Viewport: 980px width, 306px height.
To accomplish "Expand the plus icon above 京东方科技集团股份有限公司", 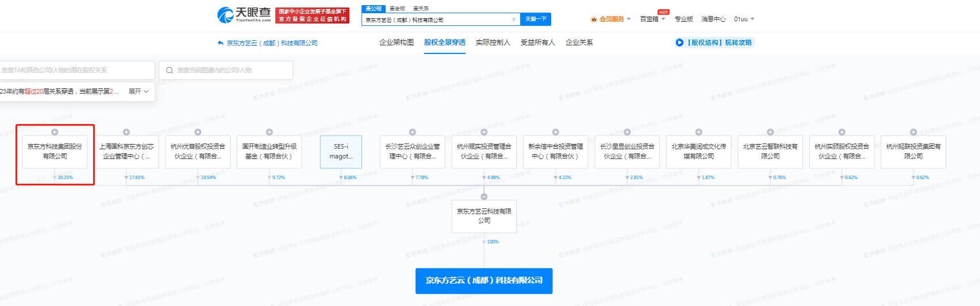I will pos(55,132).
